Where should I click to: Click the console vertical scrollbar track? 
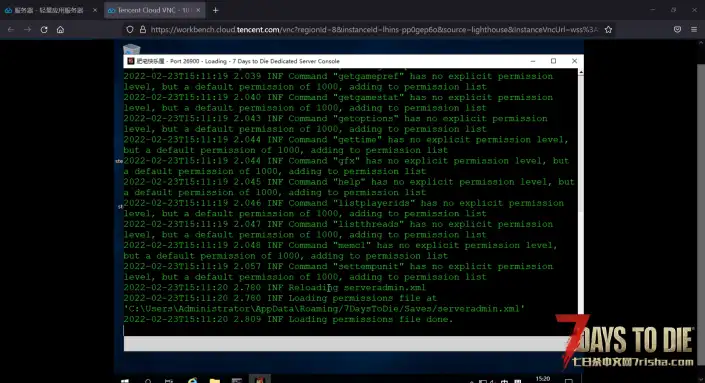tap(581, 265)
